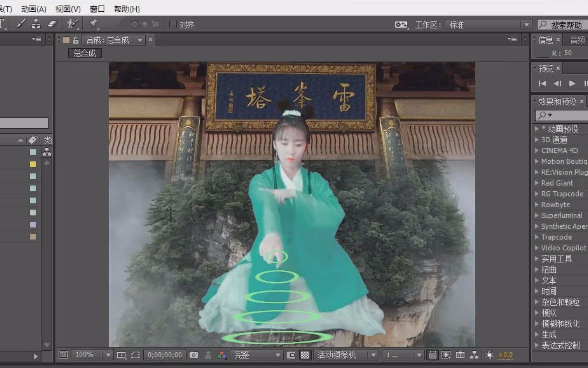588x368 pixels.
Task: Expand the 动画预设 effects category
Action: 536,129
